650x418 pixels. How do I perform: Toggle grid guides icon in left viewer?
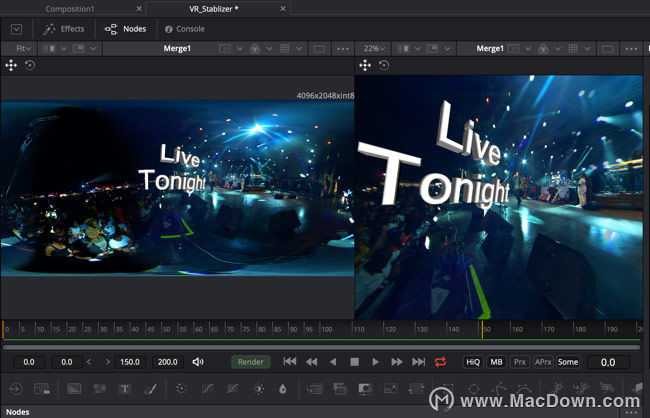(x=284, y=49)
